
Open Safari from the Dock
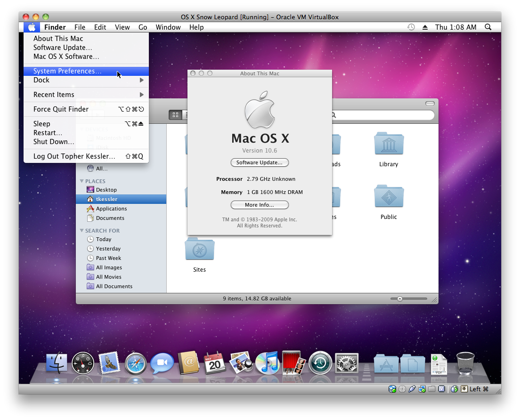(x=136, y=363)
